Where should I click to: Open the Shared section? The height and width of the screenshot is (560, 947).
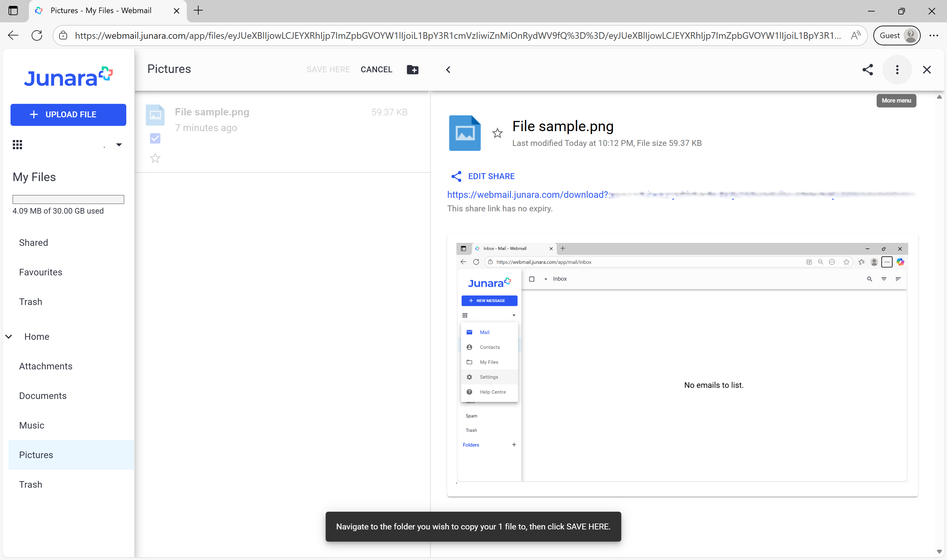(x=34, y=243)
